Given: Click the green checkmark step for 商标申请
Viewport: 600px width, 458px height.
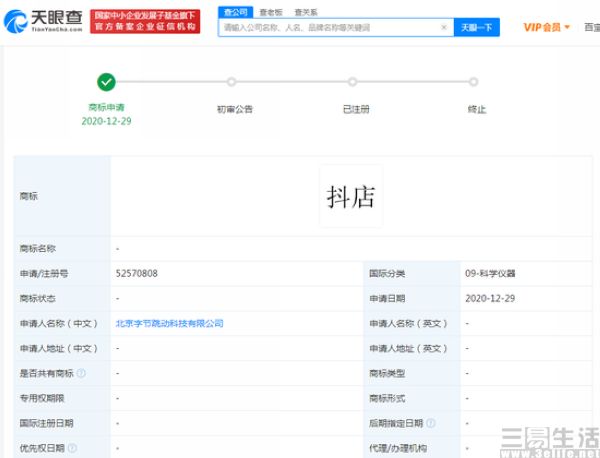Looking at the screenshot, I should [x=106, y=82].
